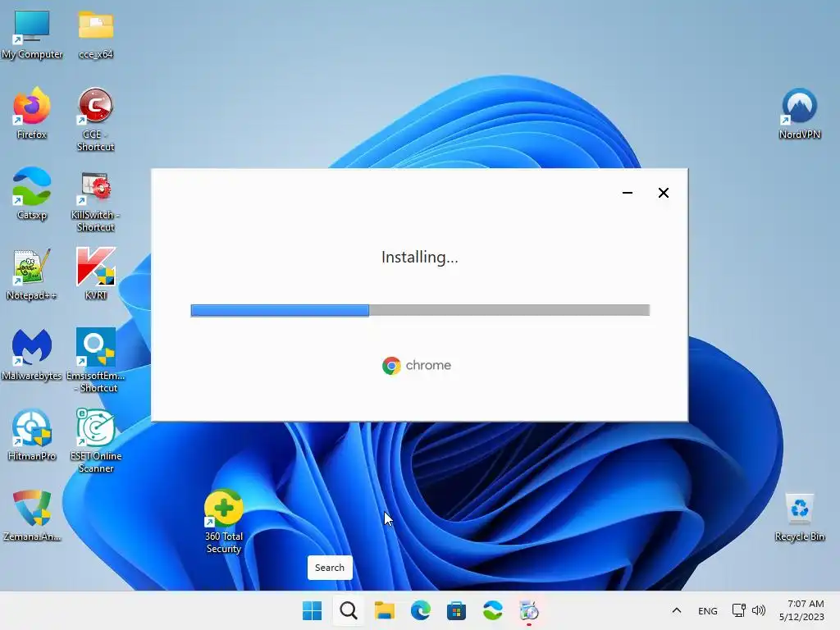Open EmsisoftEm... Shortcut icon
The image size is (840, 630).
[x=95, y=361]
